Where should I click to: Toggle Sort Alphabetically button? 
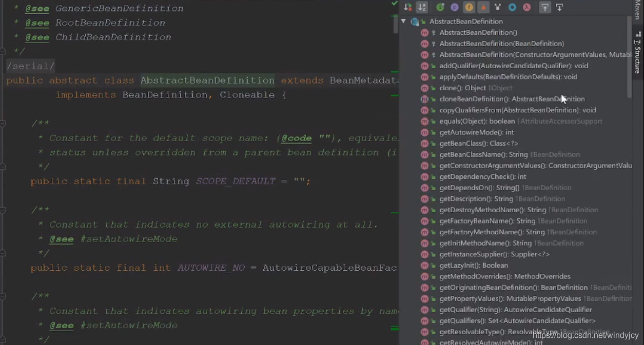(x=422, y=7)
